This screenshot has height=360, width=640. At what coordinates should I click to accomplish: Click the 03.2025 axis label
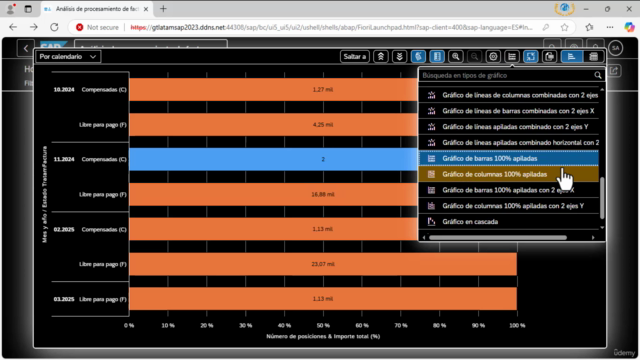64,299
